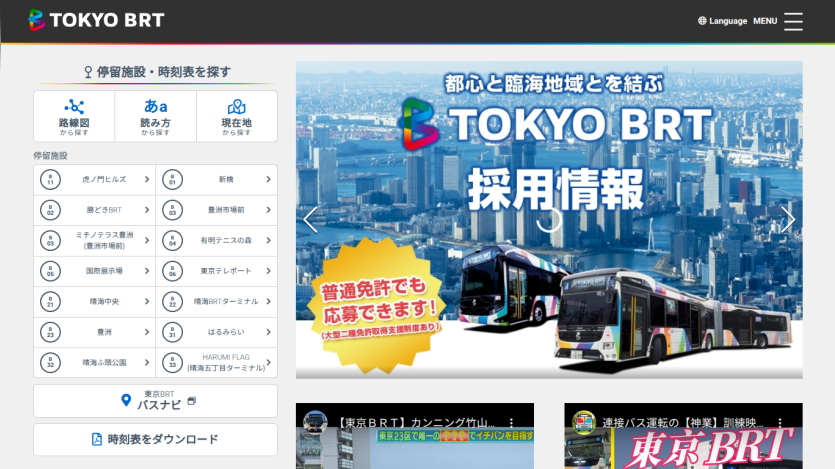Expand 晴海BRTターミナル with its chevron
This screenshot has height=469, width=835.
[268, 301]
